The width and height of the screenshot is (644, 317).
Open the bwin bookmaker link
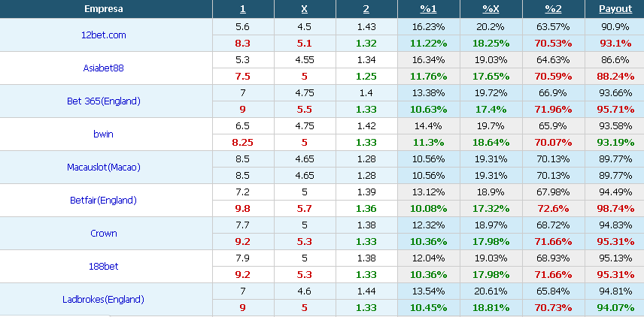click(x=104, y=134)
